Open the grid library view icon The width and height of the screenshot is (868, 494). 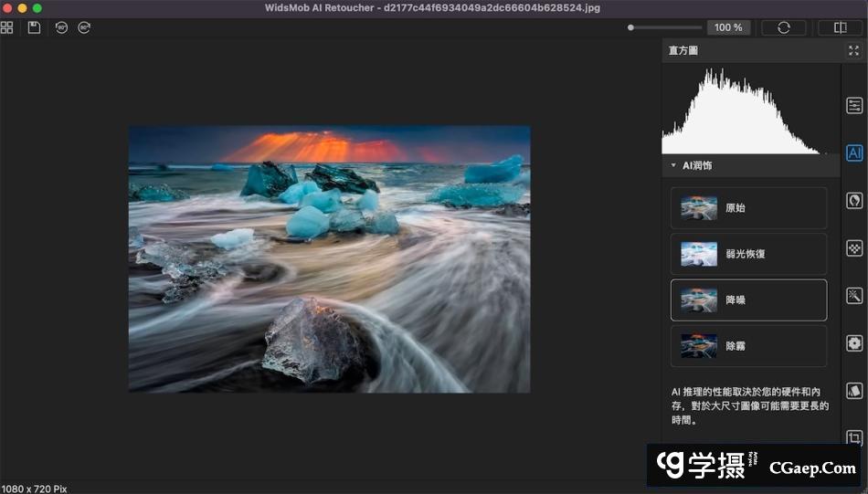(x=7, y=27)
